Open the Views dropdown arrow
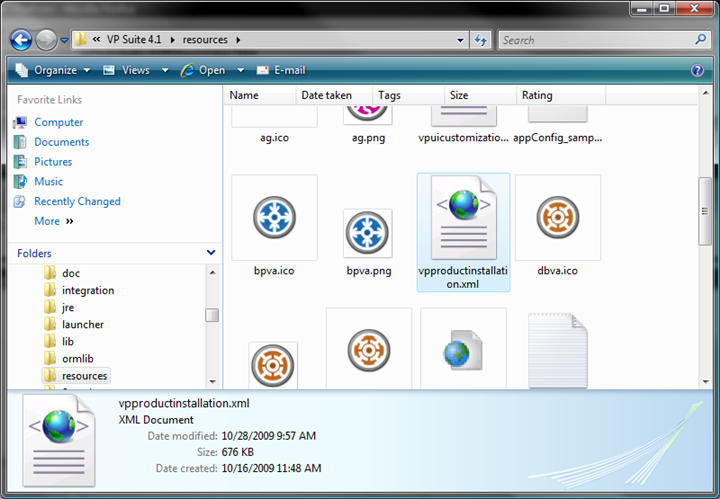The width and height of the screenshot is (720, 499). 165,71
